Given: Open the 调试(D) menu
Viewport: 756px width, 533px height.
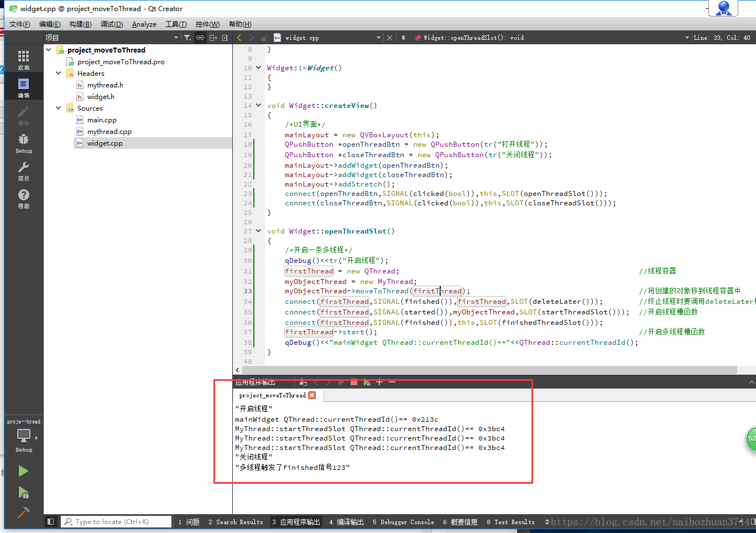Looking at the screenshot, I should pyautogui.click(x=112, y=24).
